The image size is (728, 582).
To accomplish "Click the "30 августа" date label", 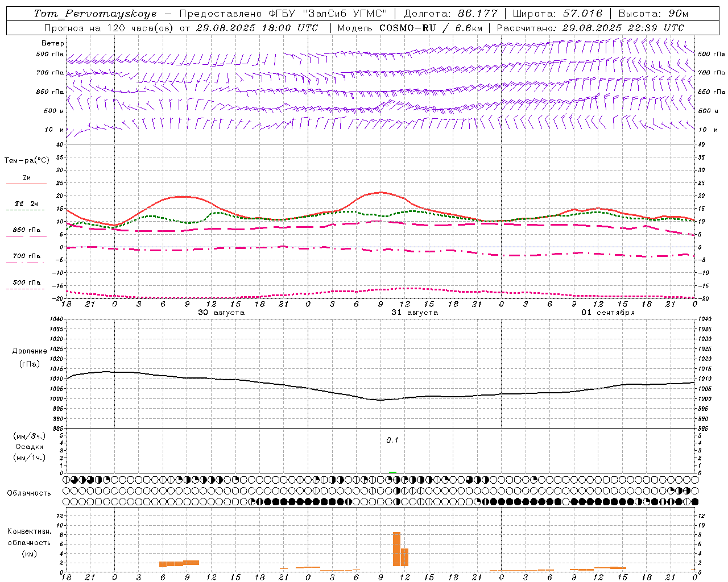I will 221,313.
